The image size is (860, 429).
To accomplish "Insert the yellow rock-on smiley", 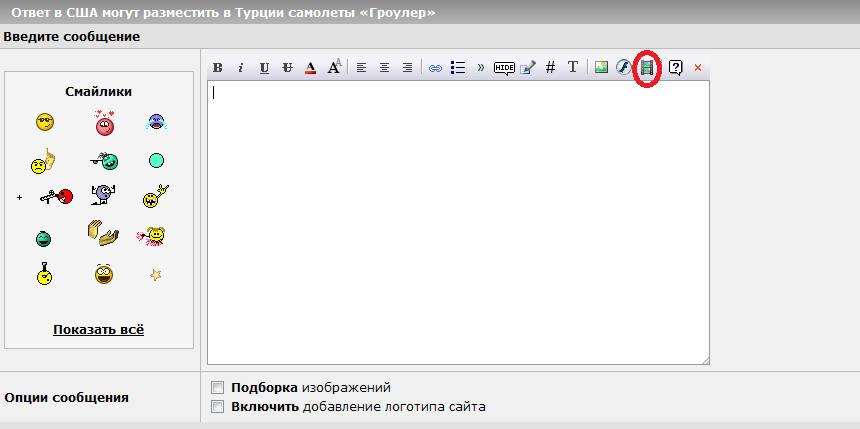I will click(x=155, y=196).
